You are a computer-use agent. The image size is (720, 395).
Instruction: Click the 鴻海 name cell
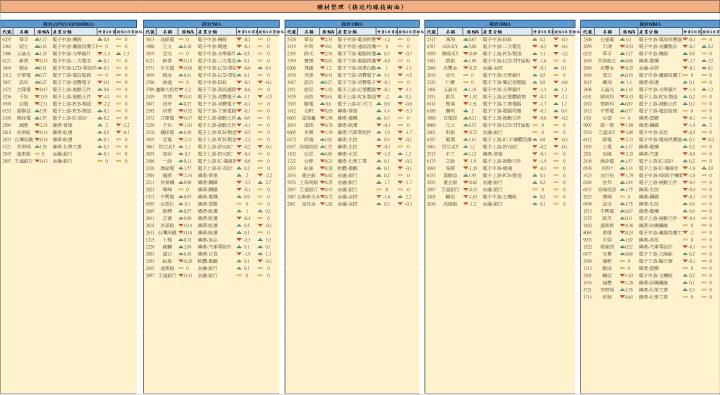point(450,40)
